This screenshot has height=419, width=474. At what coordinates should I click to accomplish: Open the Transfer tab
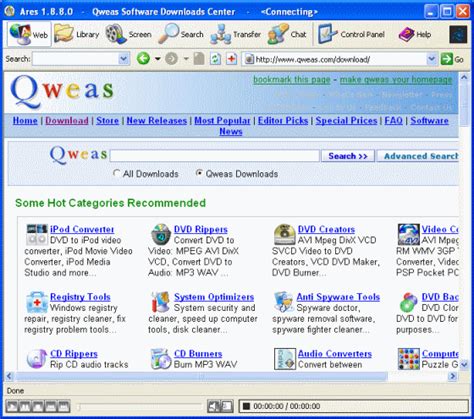[235, 34]
